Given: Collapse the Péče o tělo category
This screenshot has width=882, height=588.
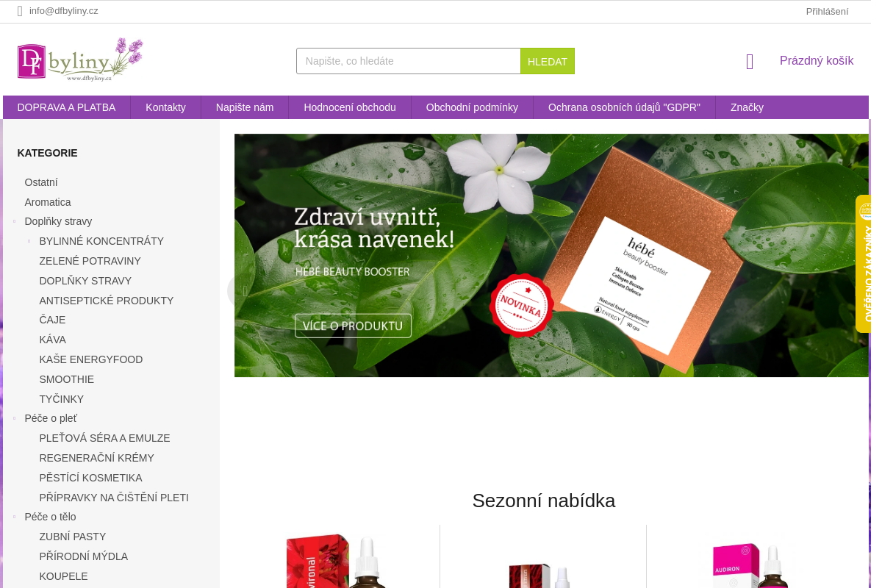Looking at the screenshot, I should coord(14,517).
